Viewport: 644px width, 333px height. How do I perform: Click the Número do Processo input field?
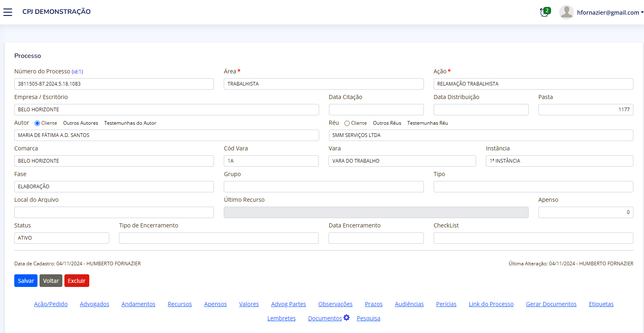pos(114,84)
